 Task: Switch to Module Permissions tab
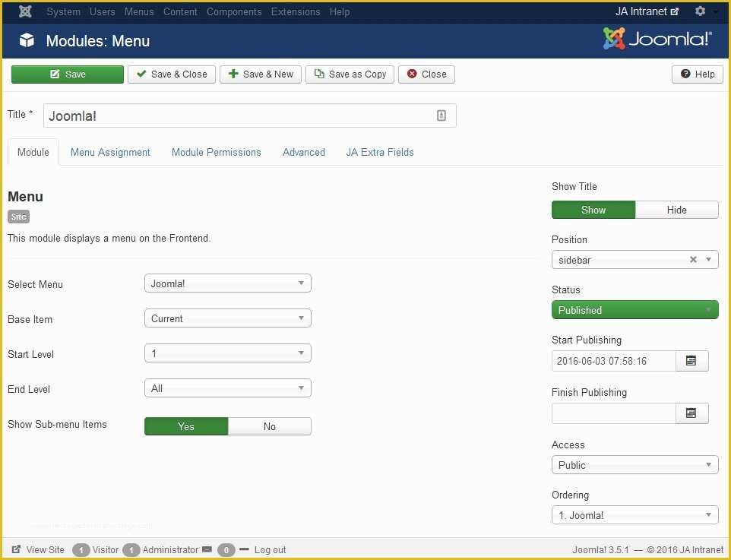pyautogui.click(x=217, y=152)
